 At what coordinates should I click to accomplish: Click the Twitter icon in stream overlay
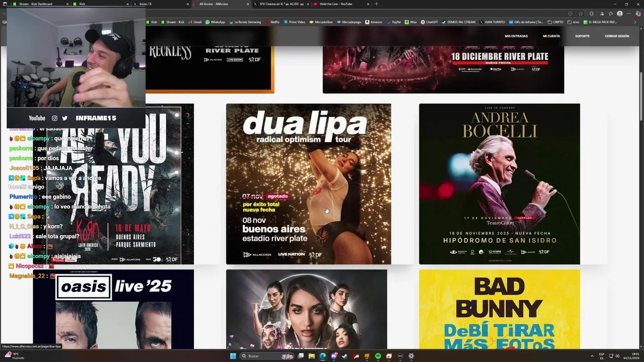[64, 118]
